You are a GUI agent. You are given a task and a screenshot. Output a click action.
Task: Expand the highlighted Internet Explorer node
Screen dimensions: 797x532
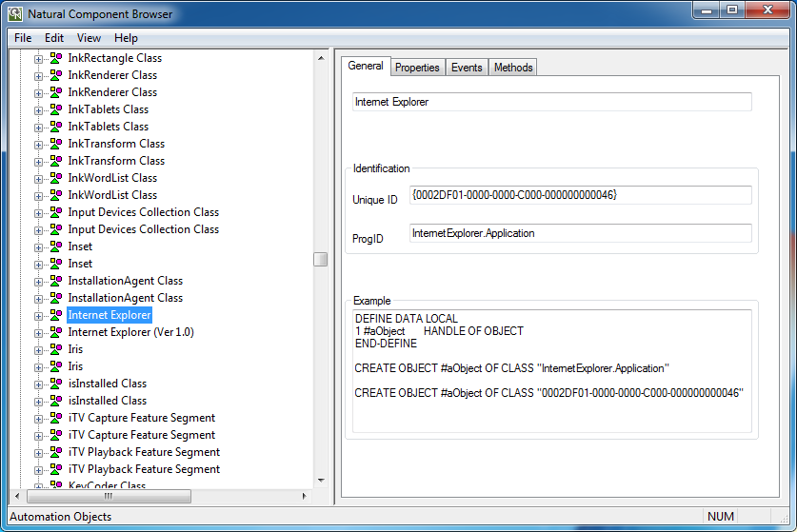(x=39, y=315)
